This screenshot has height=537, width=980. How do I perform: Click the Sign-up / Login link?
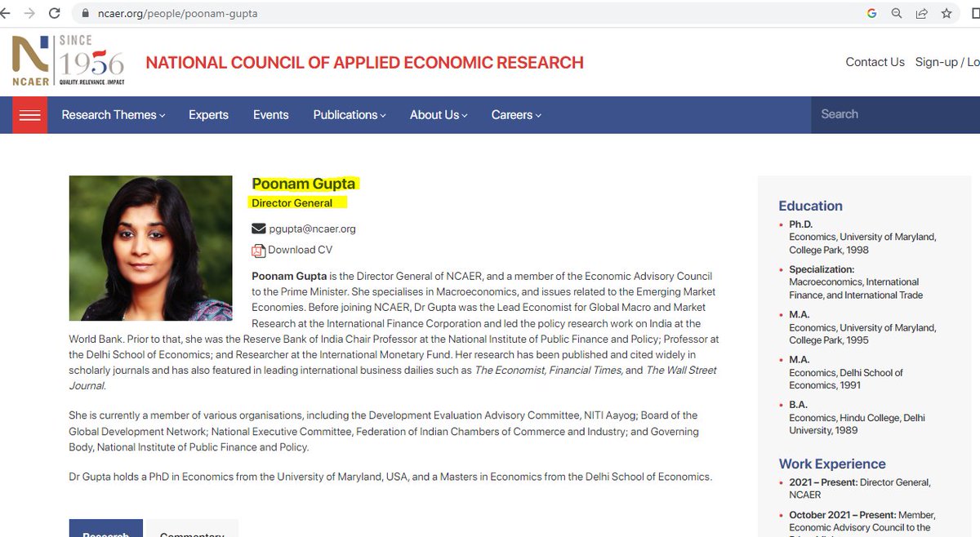click(947, 62)
